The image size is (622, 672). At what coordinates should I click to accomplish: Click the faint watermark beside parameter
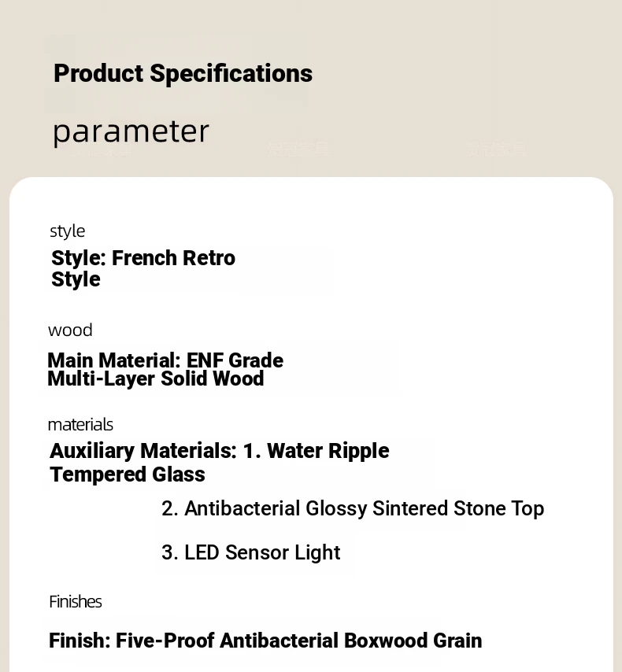pos(299,150)
